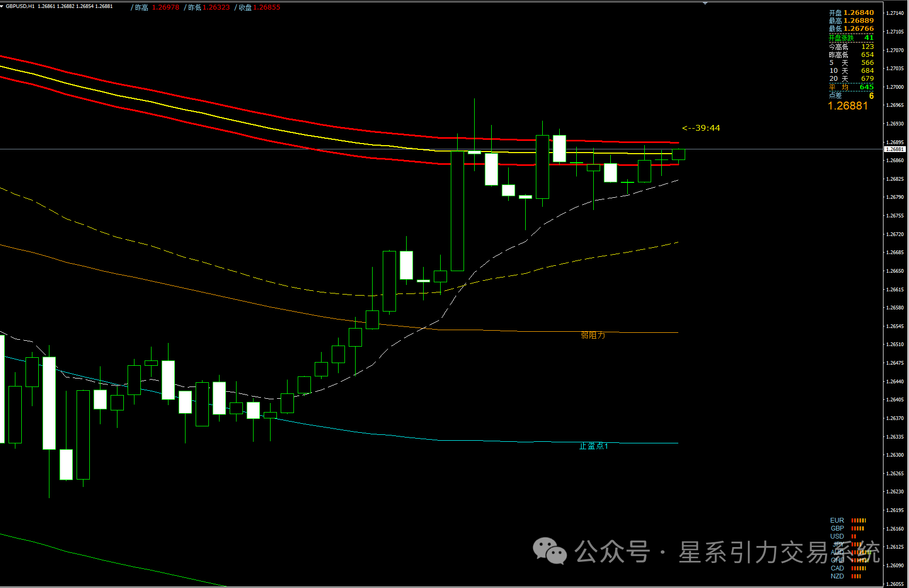Click the current price tag on price scale
This screenshot has width=909, height=588.
tap(894, 149)
